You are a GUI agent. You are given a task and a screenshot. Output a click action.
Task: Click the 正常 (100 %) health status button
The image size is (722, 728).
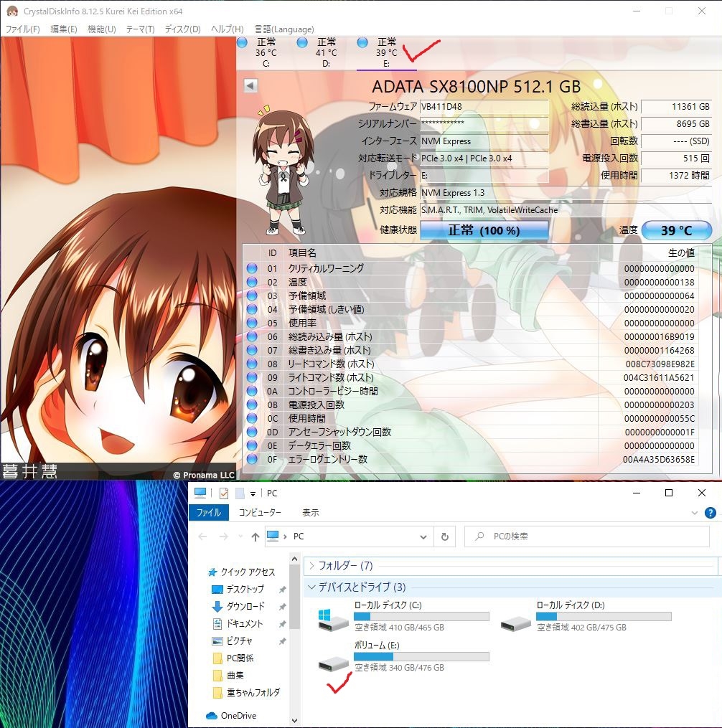(484, 230)
